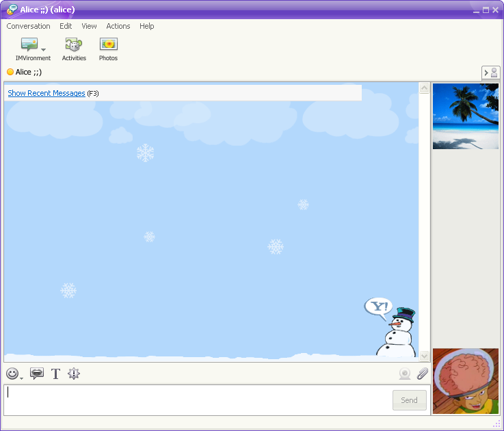Collapse the display image side panel
Screen dimensions: 504x431
[490, 73]
